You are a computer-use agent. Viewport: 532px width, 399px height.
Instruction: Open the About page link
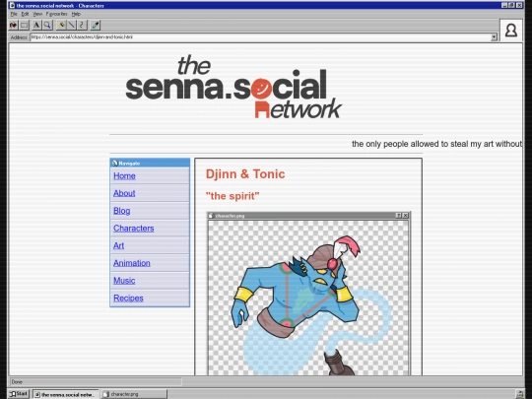[124, 193]
